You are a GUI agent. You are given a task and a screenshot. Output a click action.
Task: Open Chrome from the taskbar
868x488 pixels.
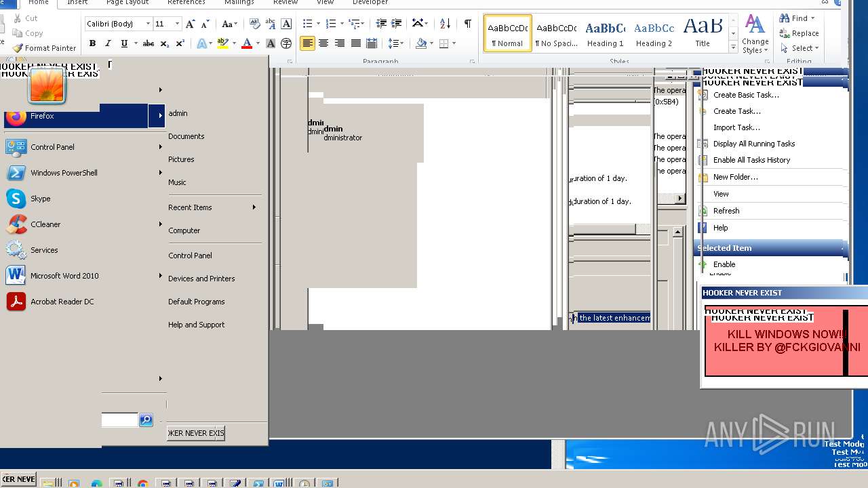(x=142, y=483)
